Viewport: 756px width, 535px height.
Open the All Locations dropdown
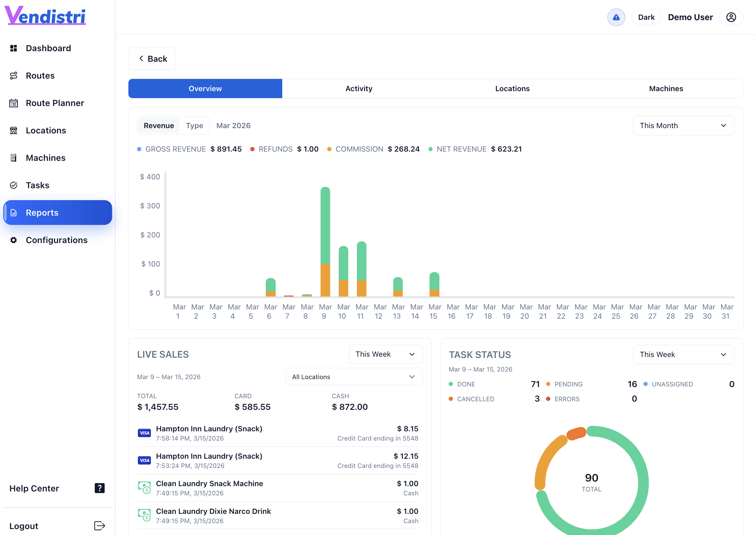[354, 376]
